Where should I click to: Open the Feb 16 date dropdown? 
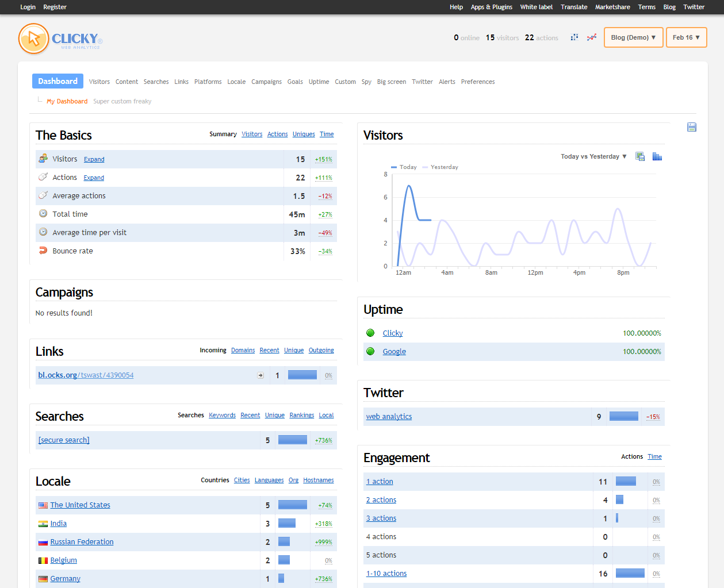pyautogui.click(x=686, y=37)
